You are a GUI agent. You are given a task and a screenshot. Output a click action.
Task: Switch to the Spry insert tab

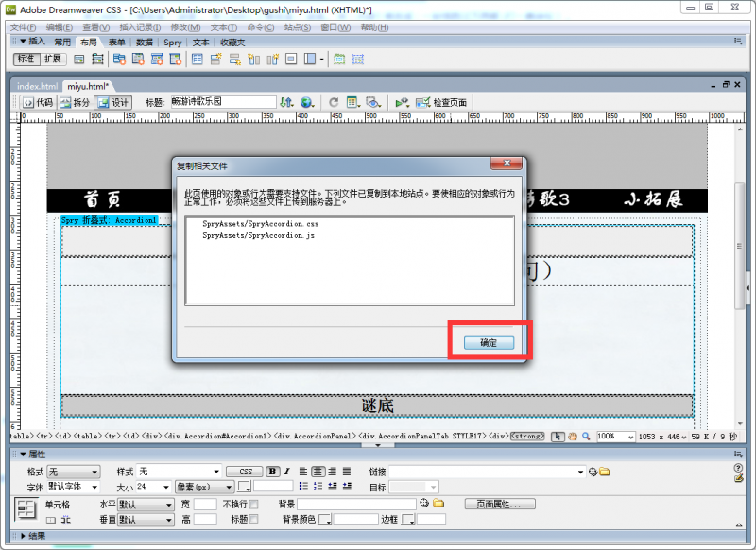(x=173, y=43)
